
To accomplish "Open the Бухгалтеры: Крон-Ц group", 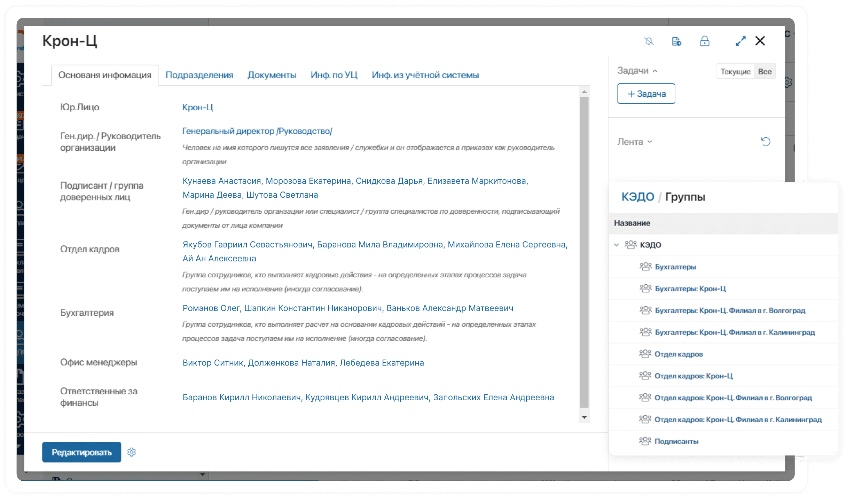I will [x=690, y=289].
